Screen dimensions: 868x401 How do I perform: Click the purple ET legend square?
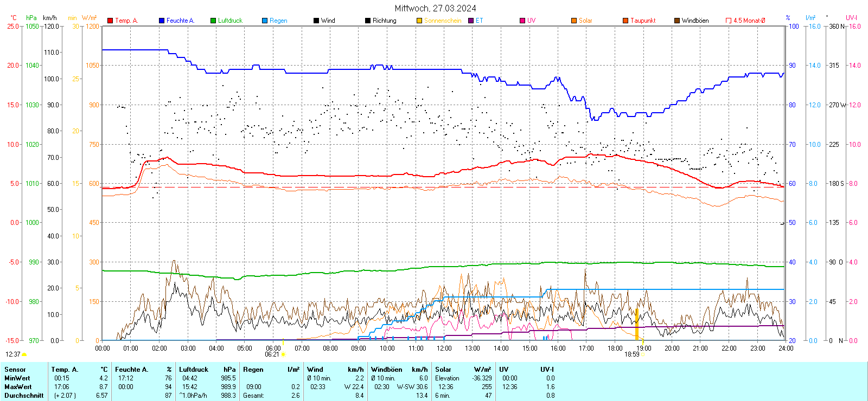coord(471,21)
